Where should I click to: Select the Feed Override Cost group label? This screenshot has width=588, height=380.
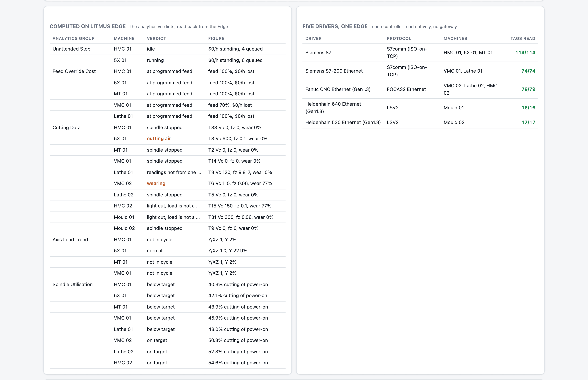(74, 71)
